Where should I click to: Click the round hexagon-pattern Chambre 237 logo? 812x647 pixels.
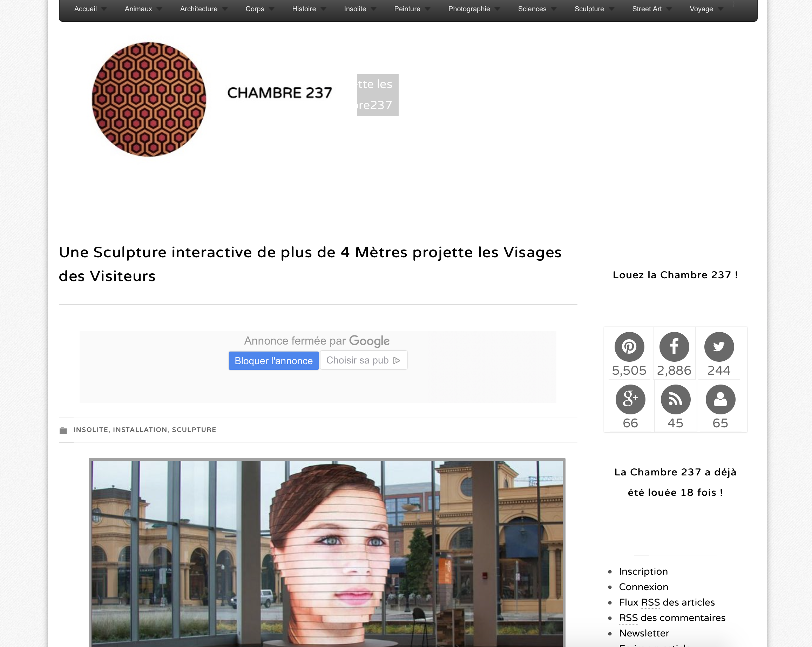pyautogui.click(x=149, y=100)
